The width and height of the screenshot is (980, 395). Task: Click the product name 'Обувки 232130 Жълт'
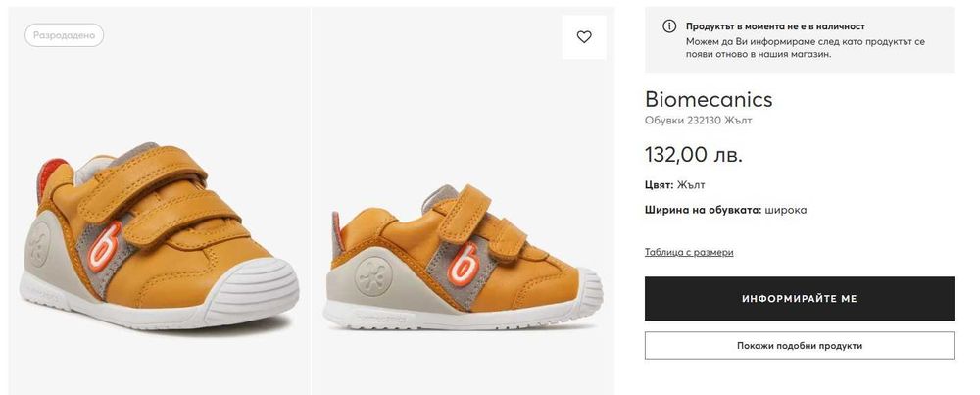(x=698, y=121)
